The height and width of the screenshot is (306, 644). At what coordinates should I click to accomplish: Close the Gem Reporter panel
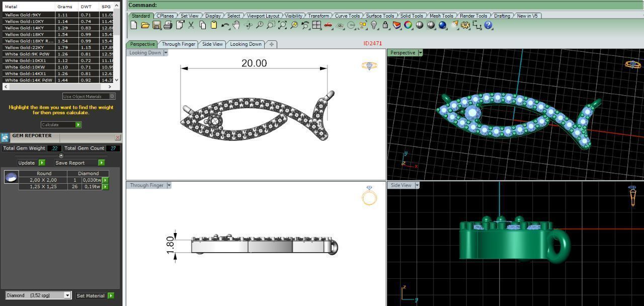(118, 137)
